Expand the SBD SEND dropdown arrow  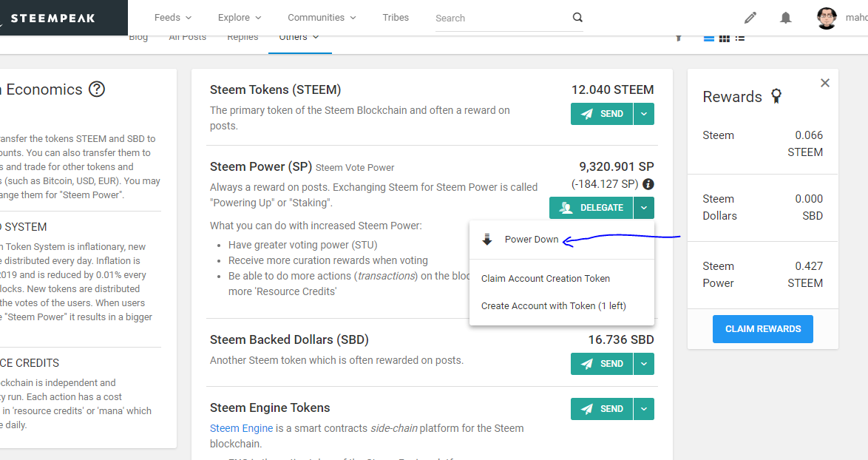click(644, 364)
